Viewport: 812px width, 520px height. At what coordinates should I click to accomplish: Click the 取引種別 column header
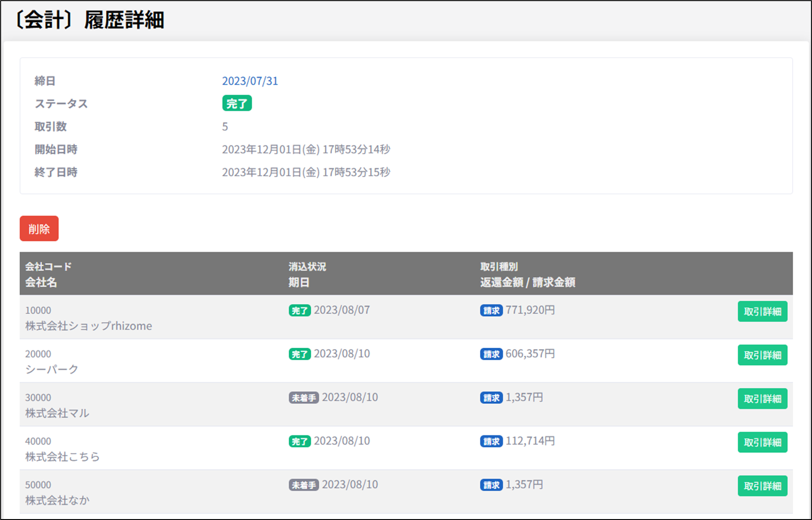coord(499,266)
